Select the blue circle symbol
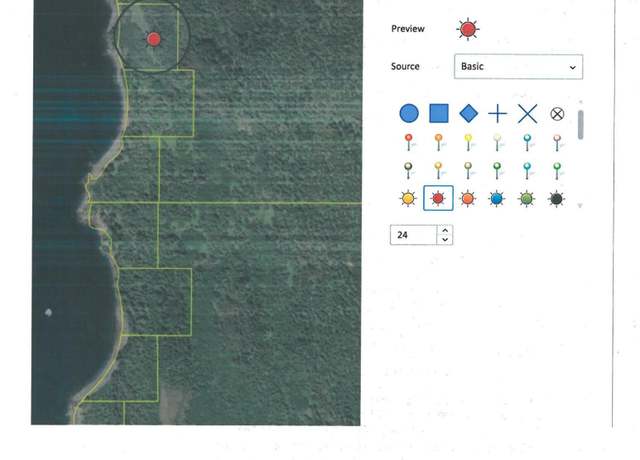640x460 pixels. point(409,113)
